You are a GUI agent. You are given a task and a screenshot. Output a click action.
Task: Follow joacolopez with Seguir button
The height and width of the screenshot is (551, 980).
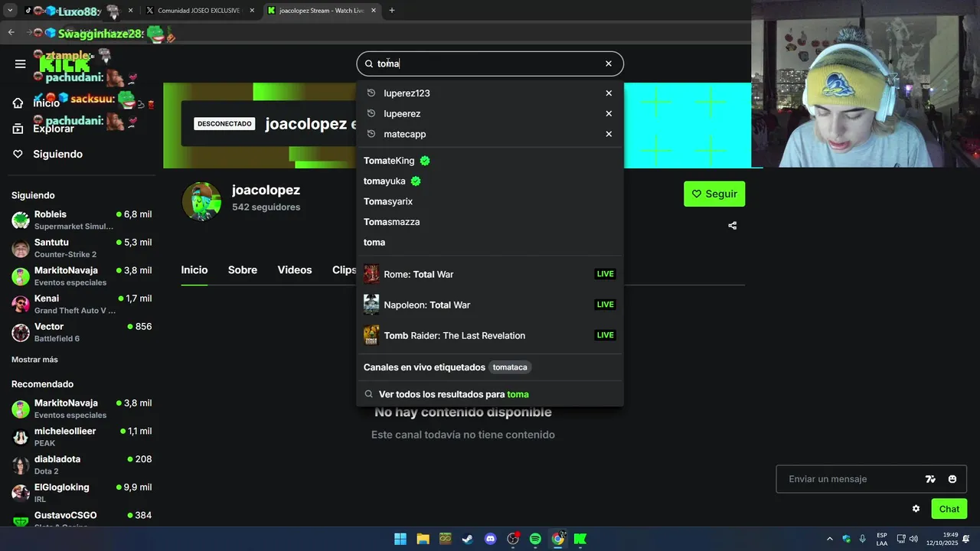point(714,194)
